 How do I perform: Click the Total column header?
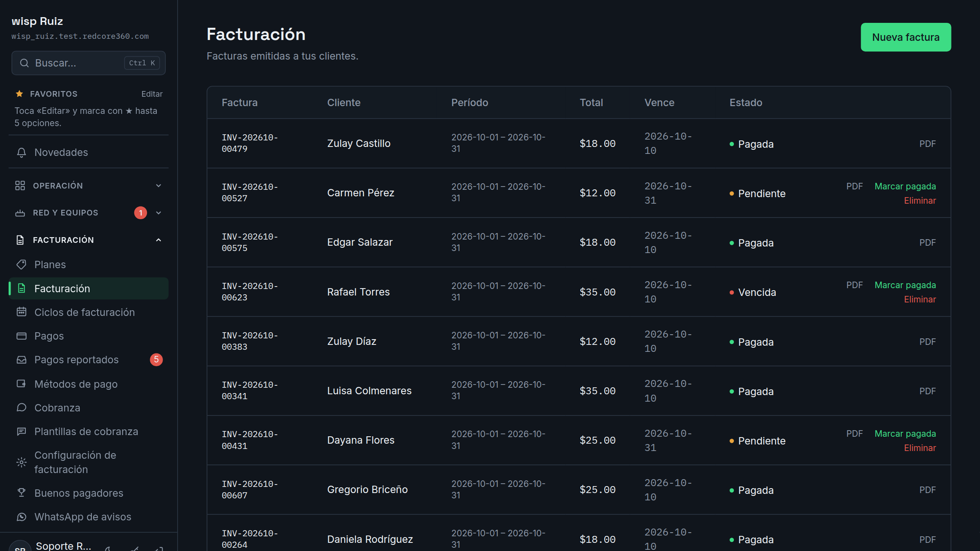[x=591, y=102]
